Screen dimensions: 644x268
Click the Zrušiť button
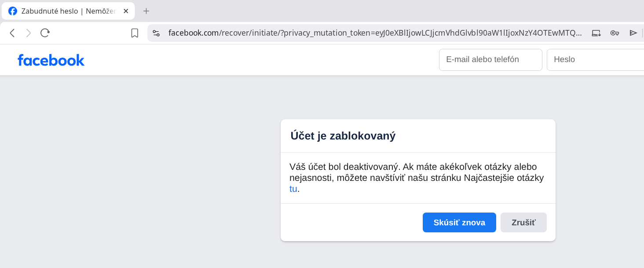coord(523,222)
